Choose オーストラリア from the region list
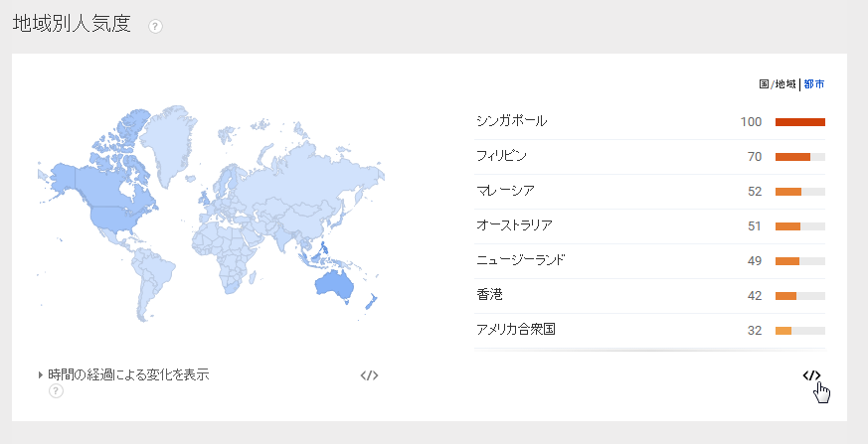The image size is (868, 444). point(514,225)
